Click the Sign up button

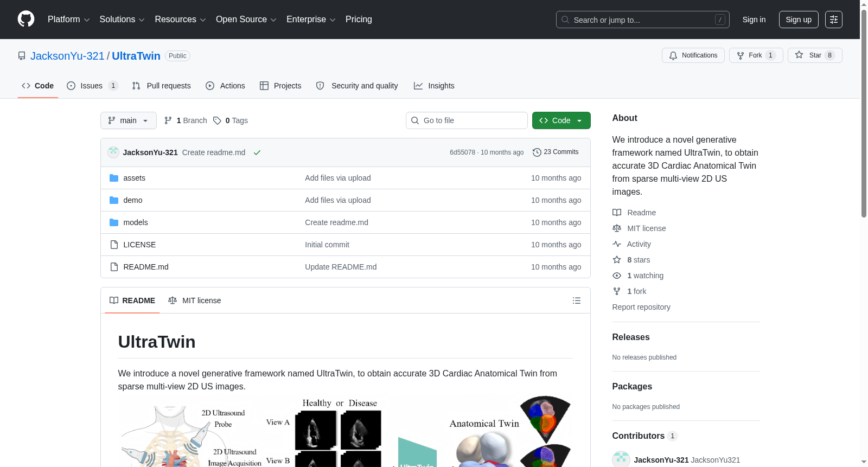pos(799,20)
